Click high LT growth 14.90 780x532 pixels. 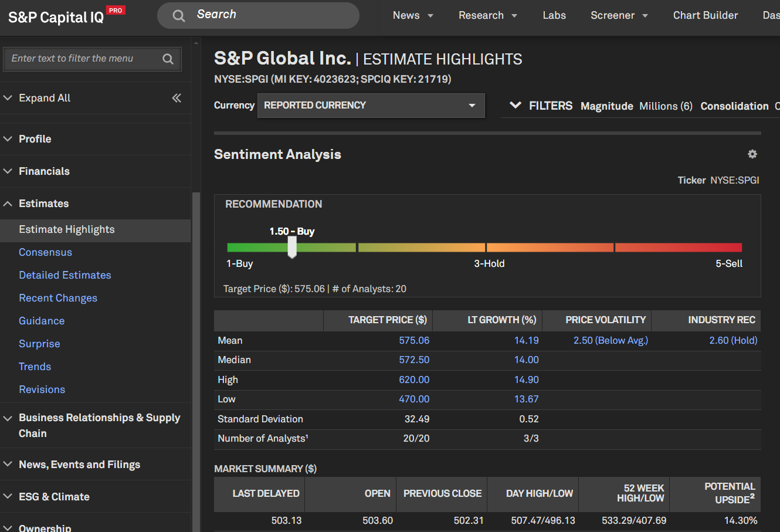tap(527, 380)
